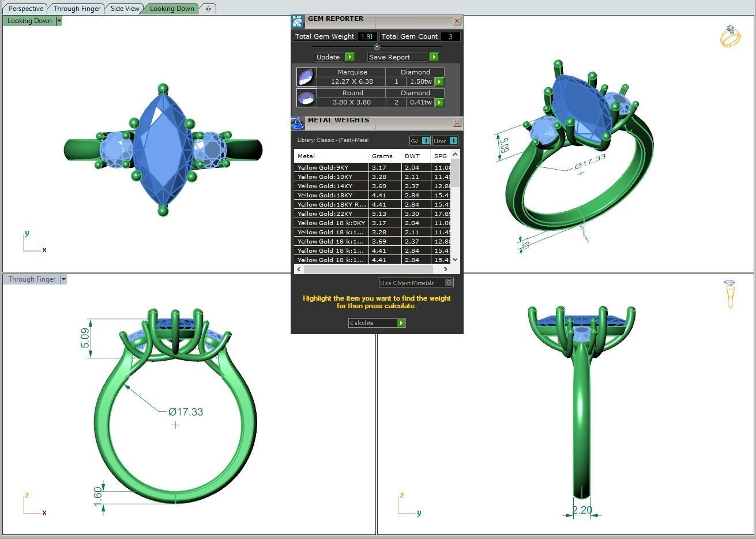Click metal list scroll right arrow

click(445, 269)
